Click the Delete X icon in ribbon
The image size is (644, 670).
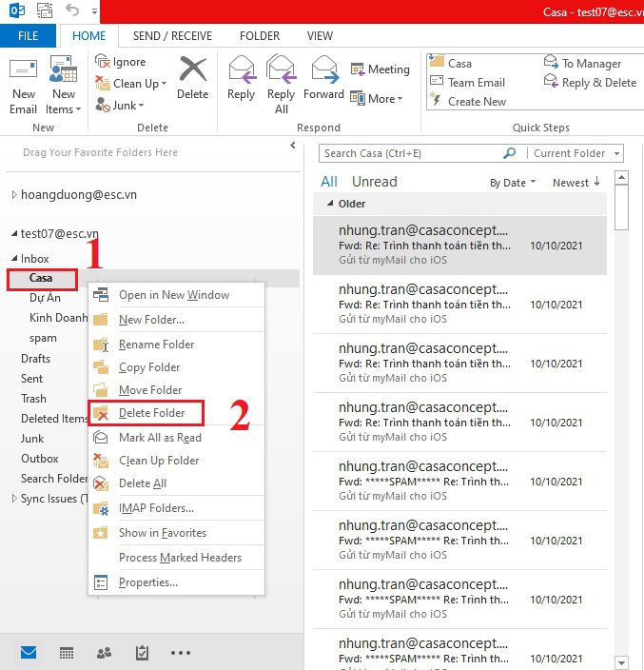pyautogui.click(x=192, y=69)
